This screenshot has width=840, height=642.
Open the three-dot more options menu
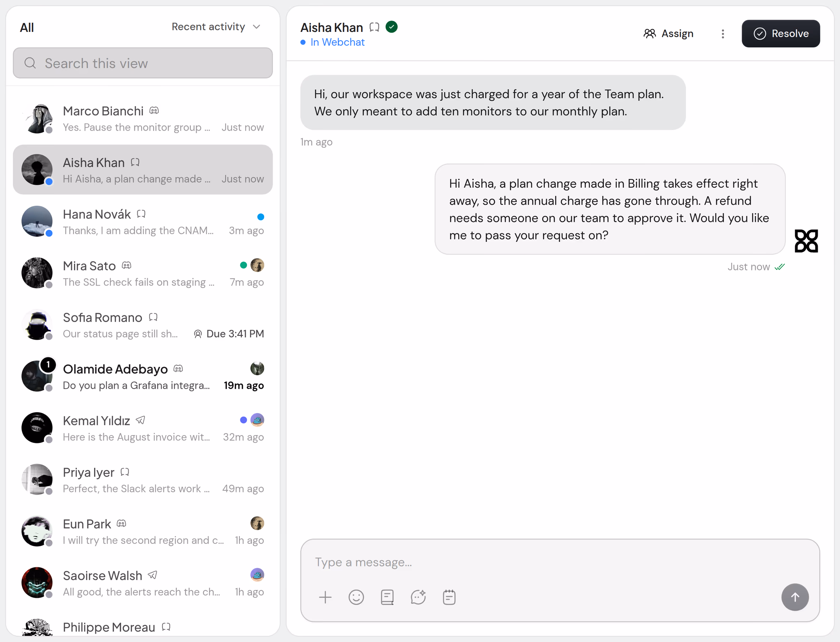(723, 34)
